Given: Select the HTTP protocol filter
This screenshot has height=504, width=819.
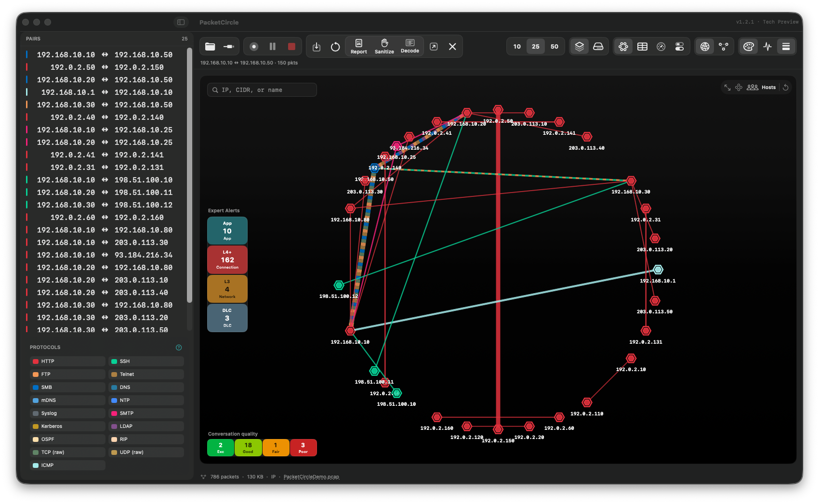Looking at the screenshot, I should coord(67,361).
